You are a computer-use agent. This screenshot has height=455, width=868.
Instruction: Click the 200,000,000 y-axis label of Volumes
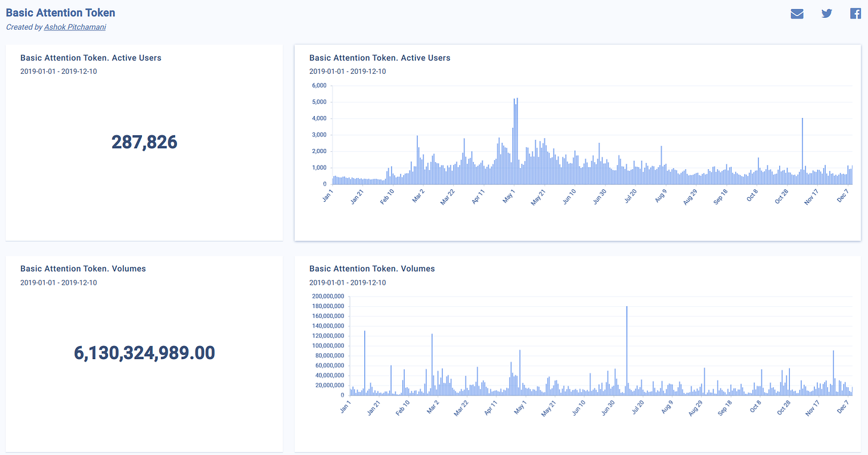click(x=328, y=296)
